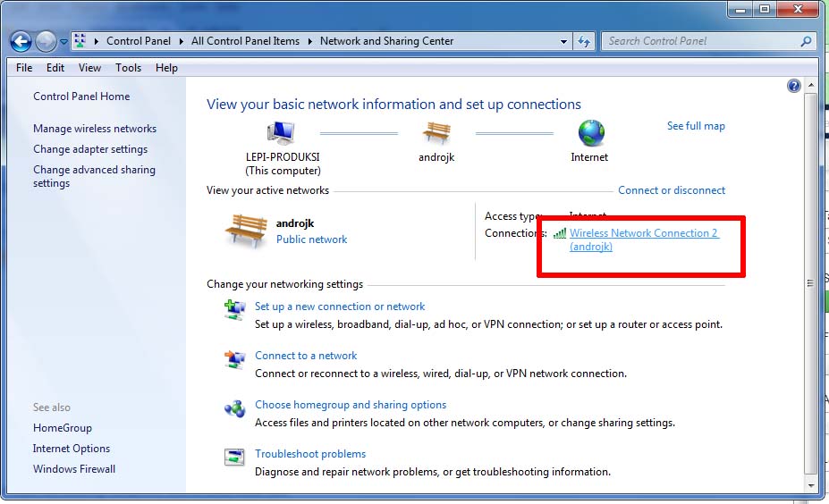The width and height of the screenshot is (829, 504).
Task: Click the scrollbar up arrow
Action: click(811, 85)
